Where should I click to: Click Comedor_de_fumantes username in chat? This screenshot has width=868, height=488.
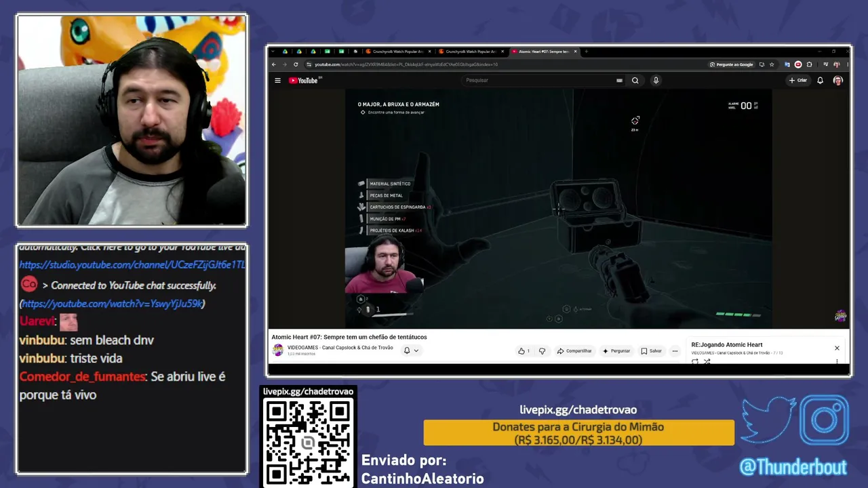82,376
